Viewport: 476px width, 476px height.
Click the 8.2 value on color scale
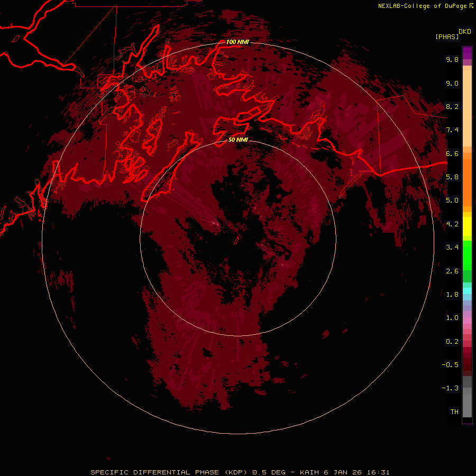(452, 106)
